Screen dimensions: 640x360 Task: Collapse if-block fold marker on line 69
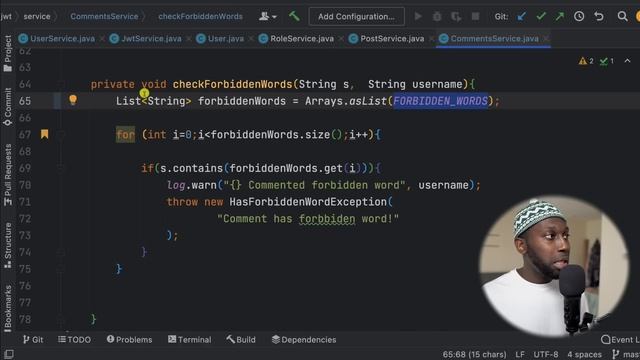tap(60, 168)
